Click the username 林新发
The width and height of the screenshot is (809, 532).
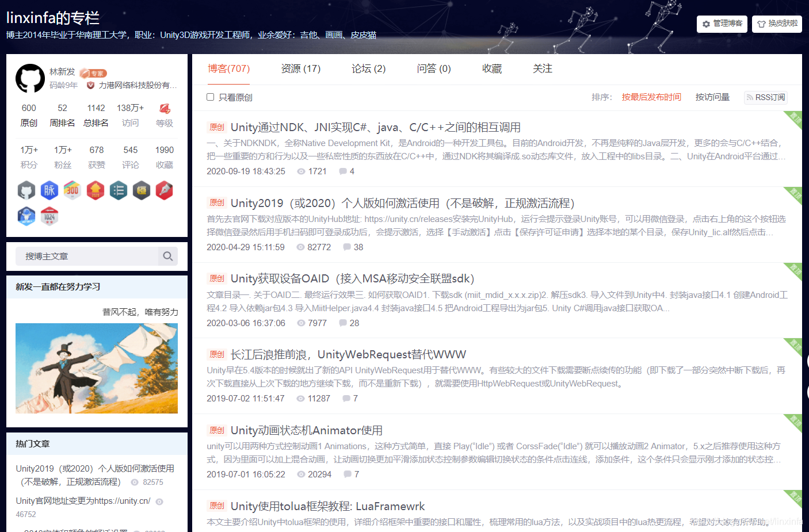pos(62,72)
